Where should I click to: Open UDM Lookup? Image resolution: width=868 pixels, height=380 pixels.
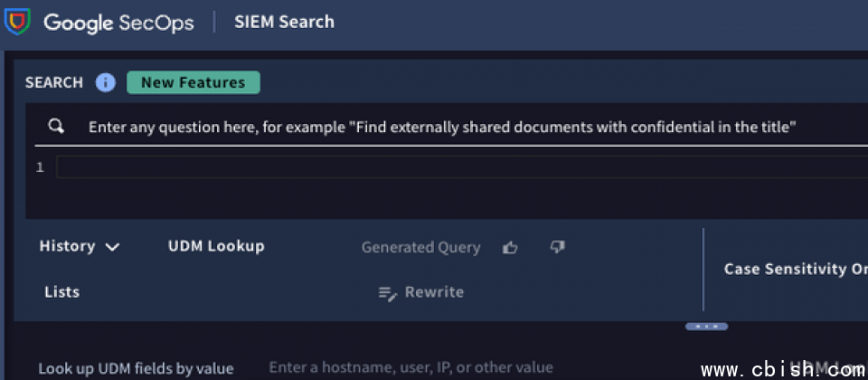tap(216, 246)
